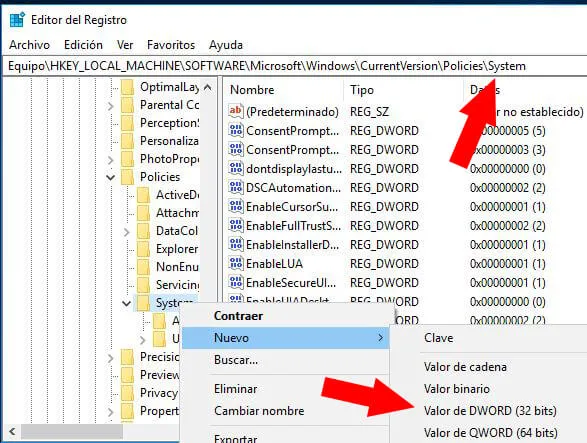Image resolution: width=587 pixels, height=443 pixels.
Task: Click the EnableInstallerD... DWORD icon
Action: point(236,245)
